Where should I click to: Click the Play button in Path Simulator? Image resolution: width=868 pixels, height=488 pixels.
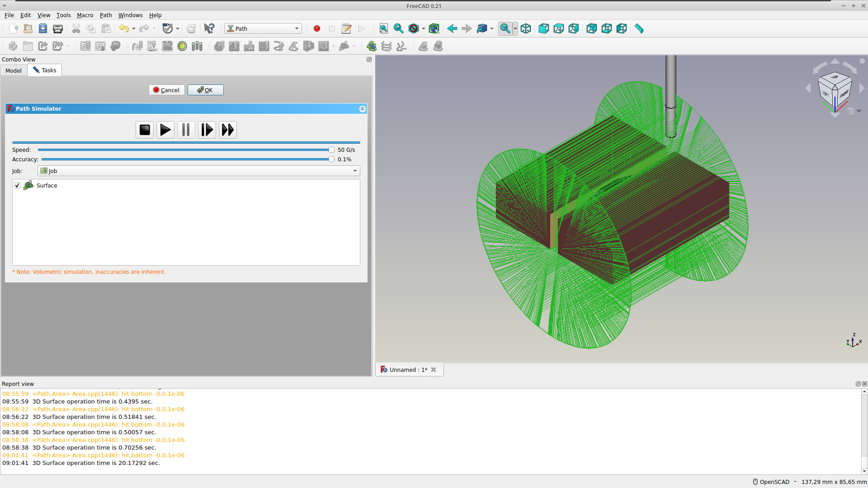tap(165, 129)
